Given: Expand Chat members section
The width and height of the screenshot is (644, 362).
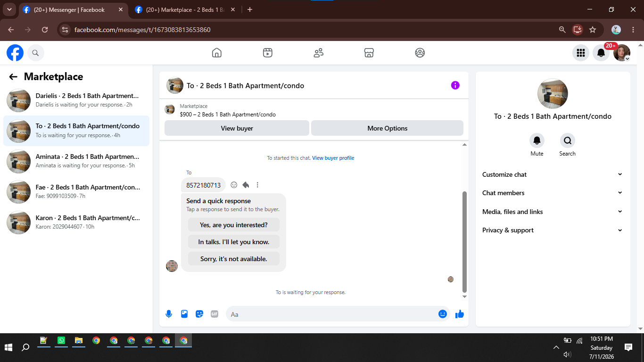Looking at the screenshot, I should click(553, 193).
